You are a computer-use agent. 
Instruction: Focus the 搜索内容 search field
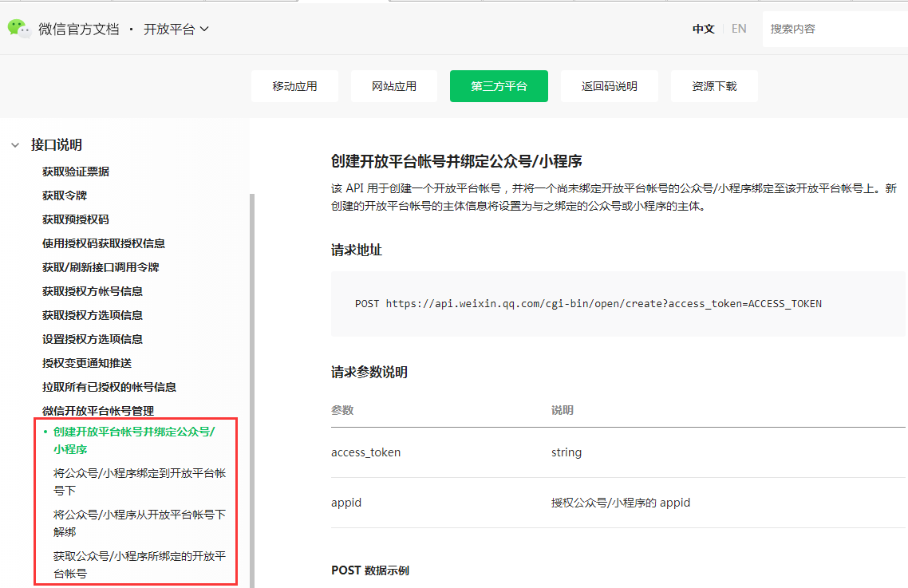point(835,29)
